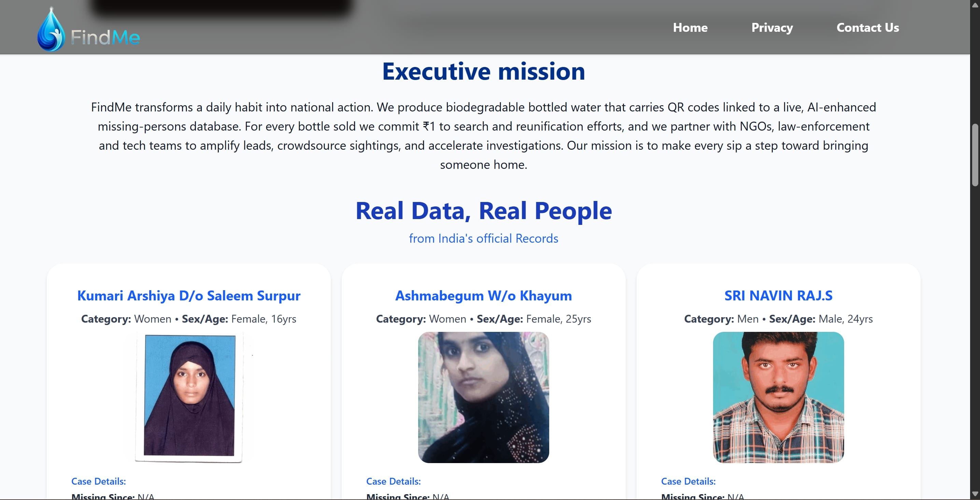Click photo of Kumari Arshiya

[x=189, y=397]
